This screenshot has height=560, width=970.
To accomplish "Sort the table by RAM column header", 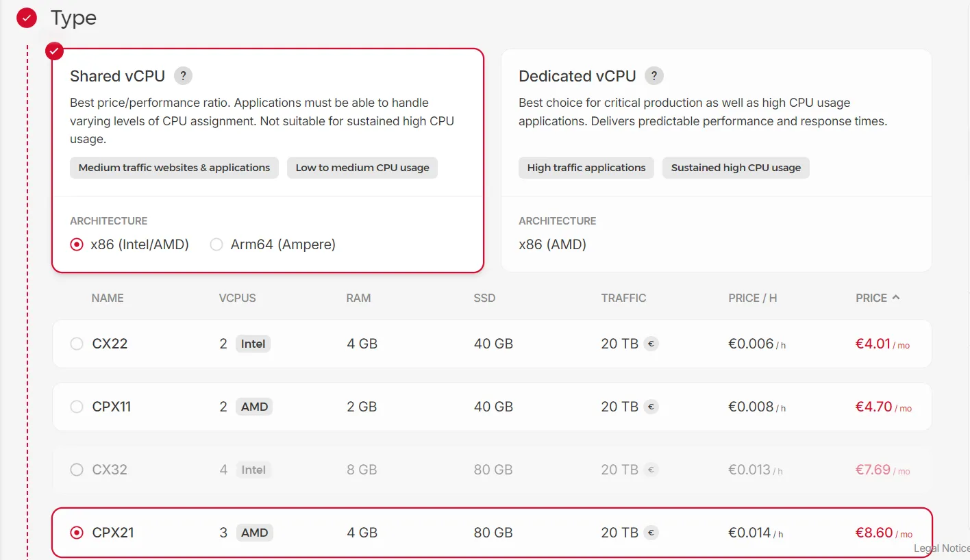I will [358, 298].
